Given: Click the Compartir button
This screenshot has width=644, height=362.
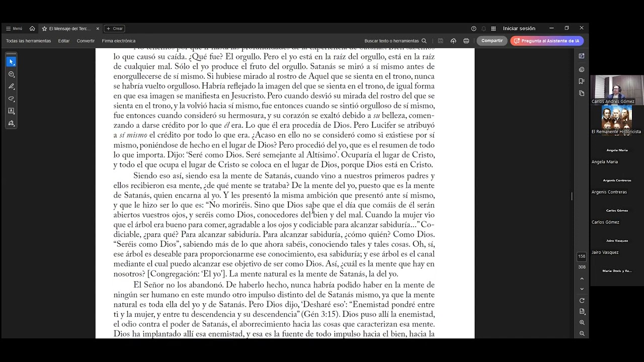Looking at the screenshot, I should tap(492, 41).
